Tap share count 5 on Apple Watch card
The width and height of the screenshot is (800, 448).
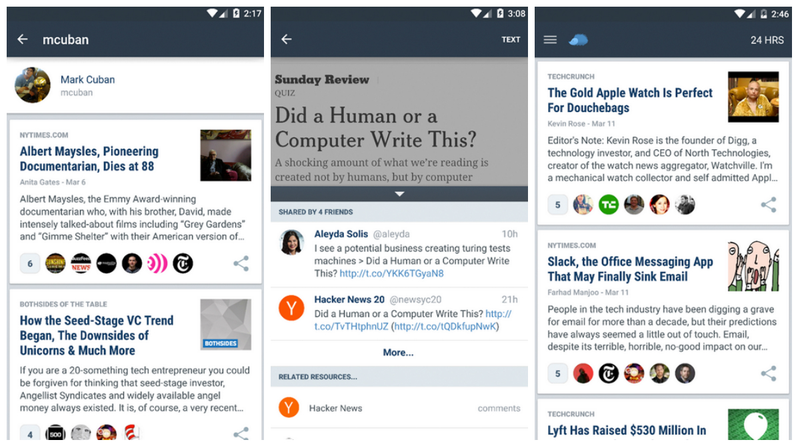[558, 205]
